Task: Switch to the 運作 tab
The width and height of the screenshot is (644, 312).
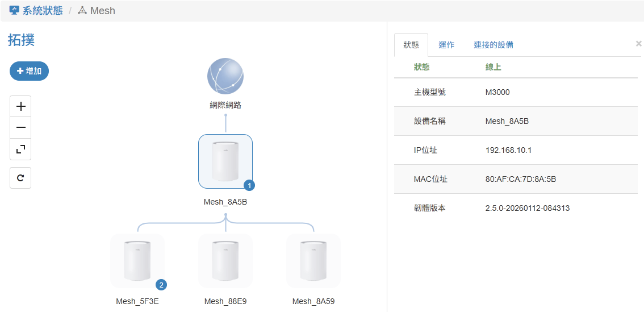Action: 446,45
